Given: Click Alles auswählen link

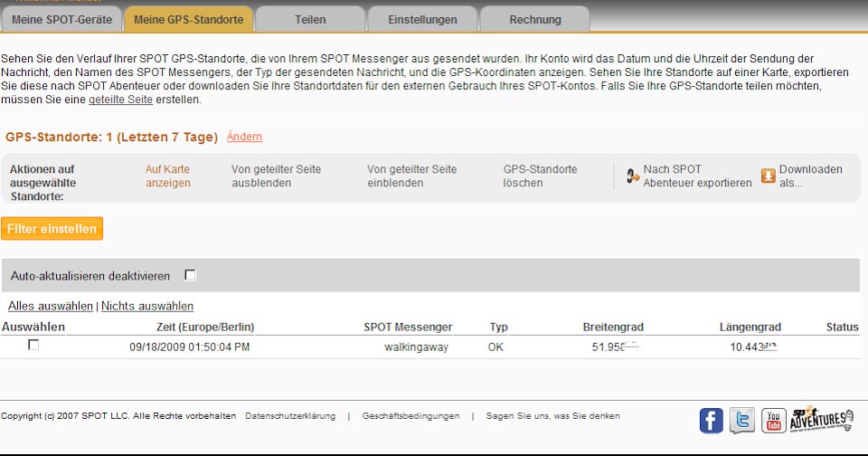Looking at the screenshot, I should click(51, 307).
